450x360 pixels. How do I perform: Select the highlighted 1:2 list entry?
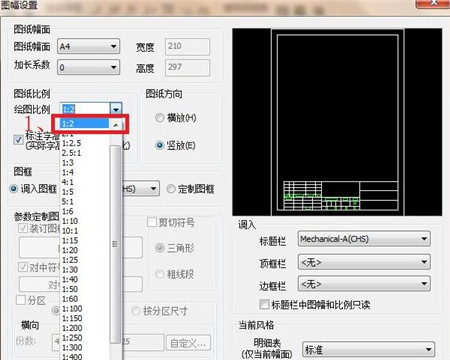[85, 124]
